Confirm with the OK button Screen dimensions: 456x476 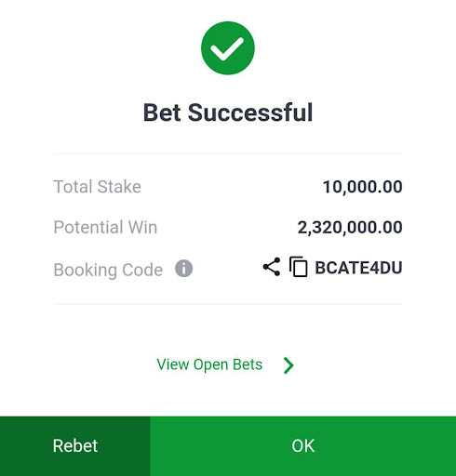(303, 446)
